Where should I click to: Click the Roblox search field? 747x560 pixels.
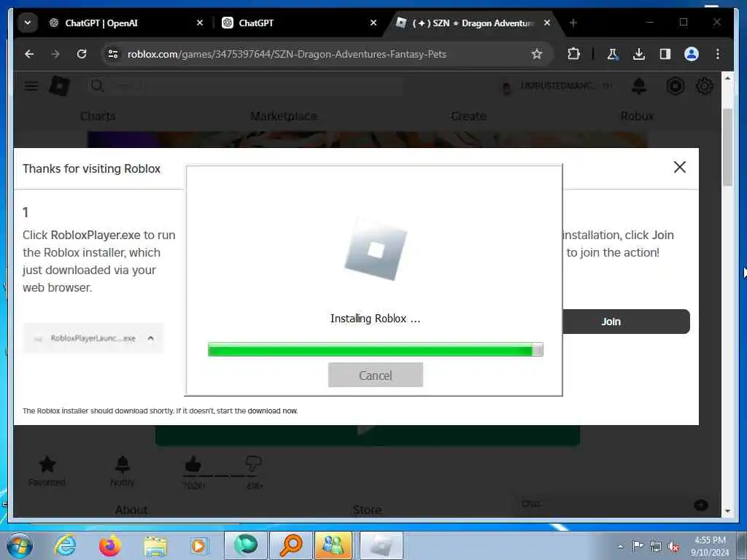click(x=244, y=86)
